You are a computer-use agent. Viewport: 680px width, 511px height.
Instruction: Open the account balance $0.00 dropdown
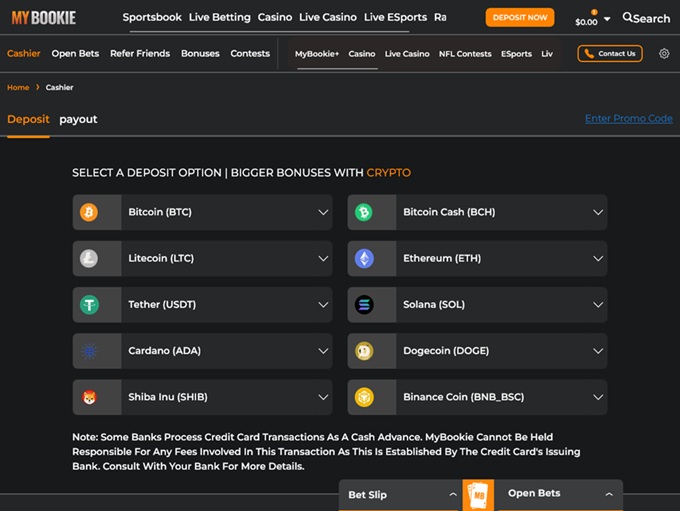click(592, 21)
